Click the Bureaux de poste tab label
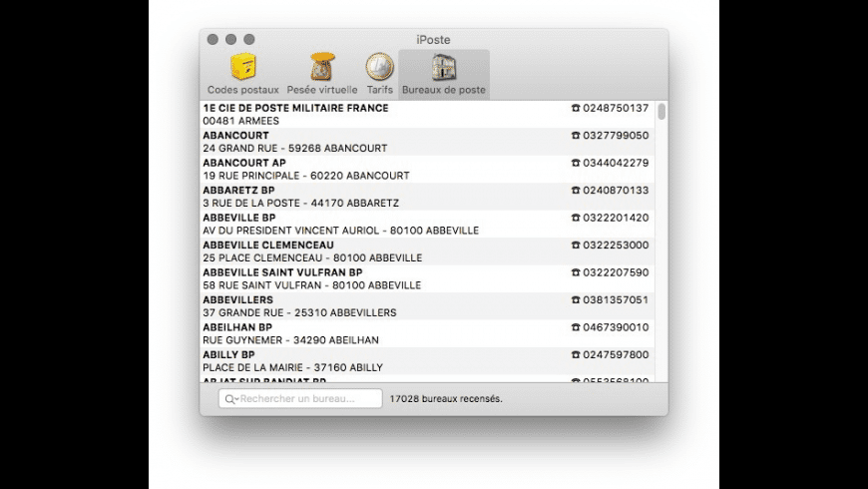Viewport: 868px width, 489px height. (x=444, y=90)
